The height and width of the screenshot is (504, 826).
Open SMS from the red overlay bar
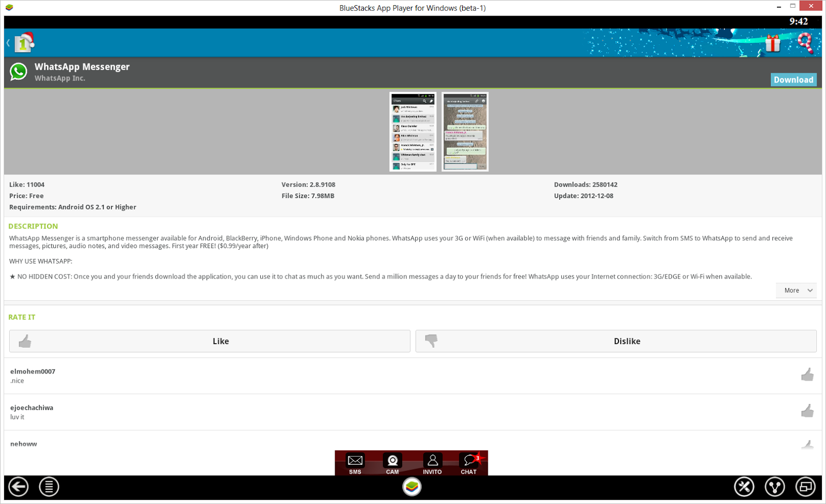click(x=355, y=463)
